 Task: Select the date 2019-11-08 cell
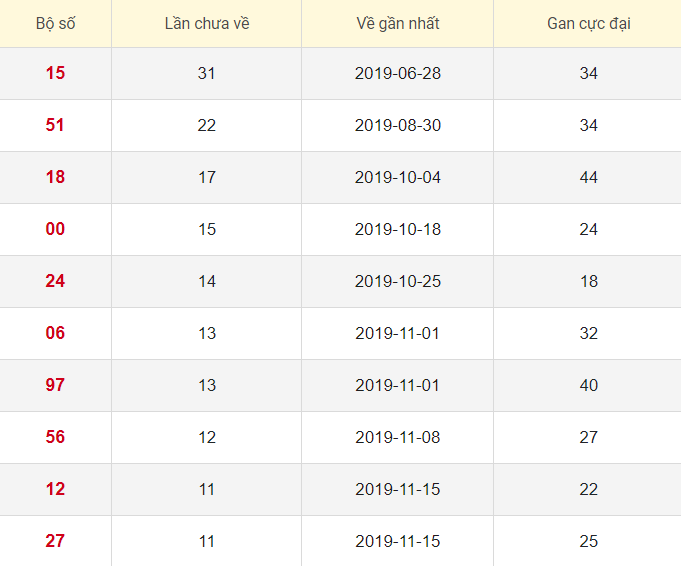tap(397, 438)
